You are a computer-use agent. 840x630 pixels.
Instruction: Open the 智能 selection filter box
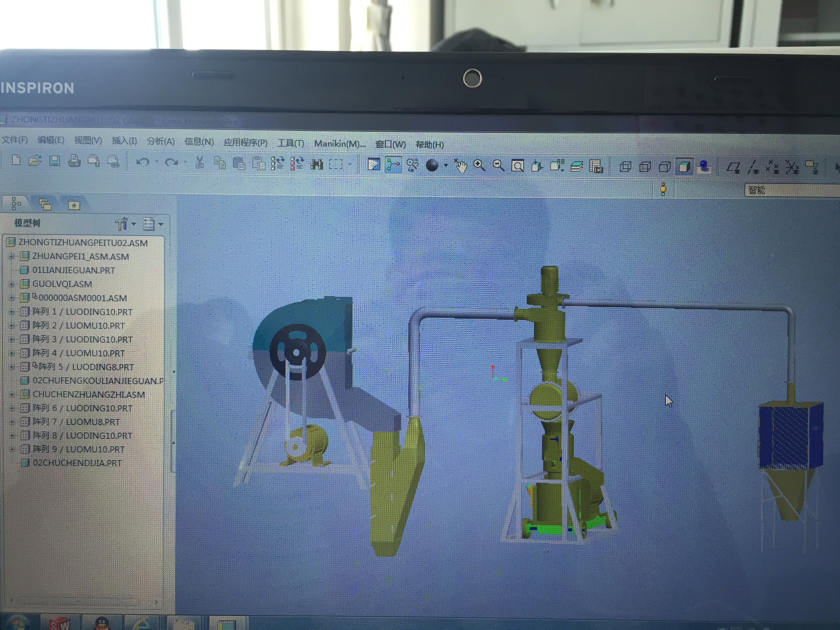point(792,190)
